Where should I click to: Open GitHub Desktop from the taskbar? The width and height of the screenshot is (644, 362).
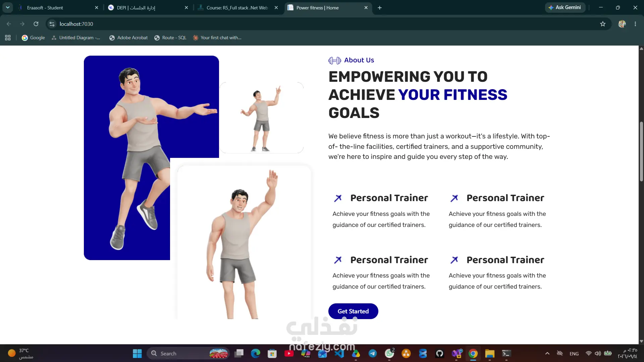point(439,354)
